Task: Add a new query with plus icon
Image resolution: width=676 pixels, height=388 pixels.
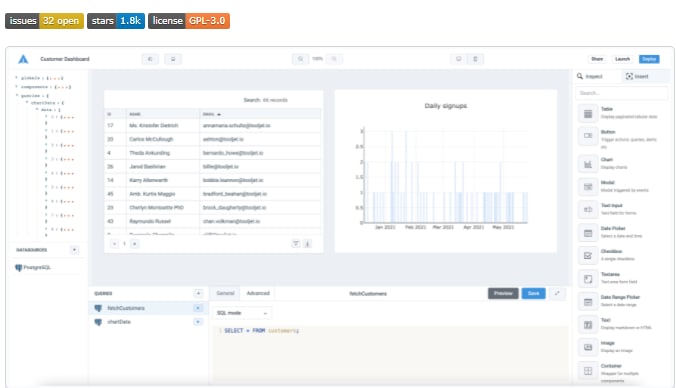Action: pyautogui.click(x=198, y=293)
